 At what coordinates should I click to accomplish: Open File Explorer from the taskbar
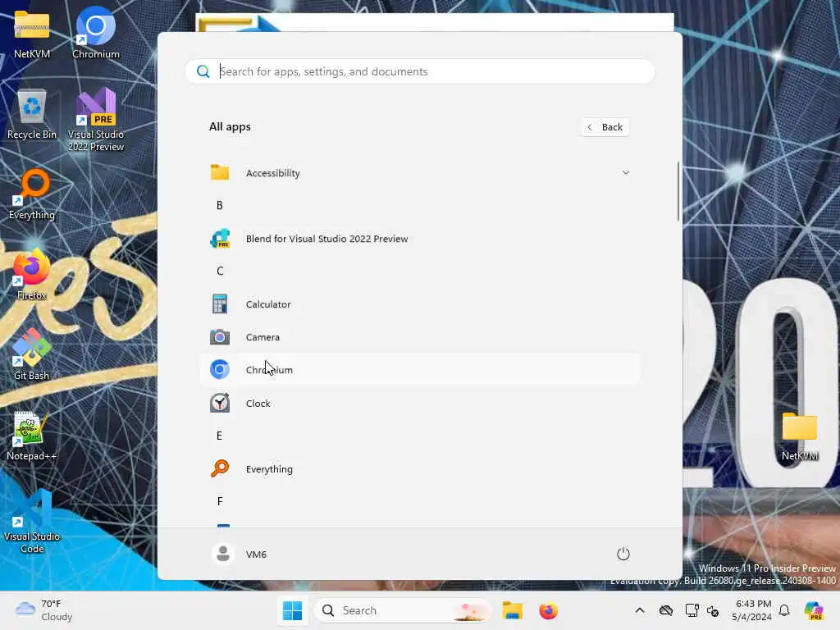click(512, 610)
